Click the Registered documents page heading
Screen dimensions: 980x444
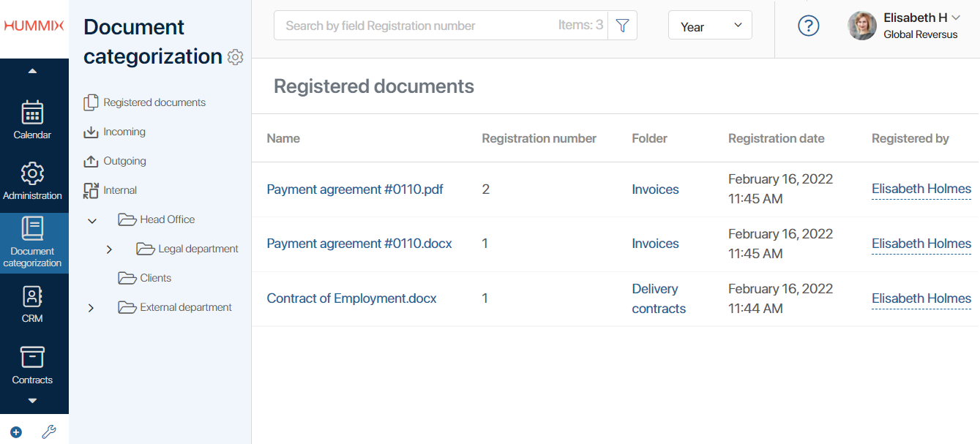374,86
